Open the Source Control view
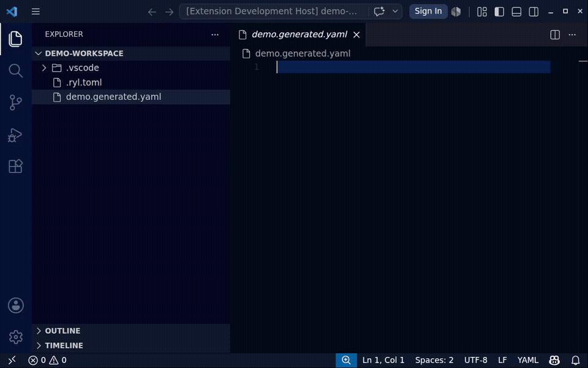This screenshot has height=368, width=588. [x=15, y=102]
